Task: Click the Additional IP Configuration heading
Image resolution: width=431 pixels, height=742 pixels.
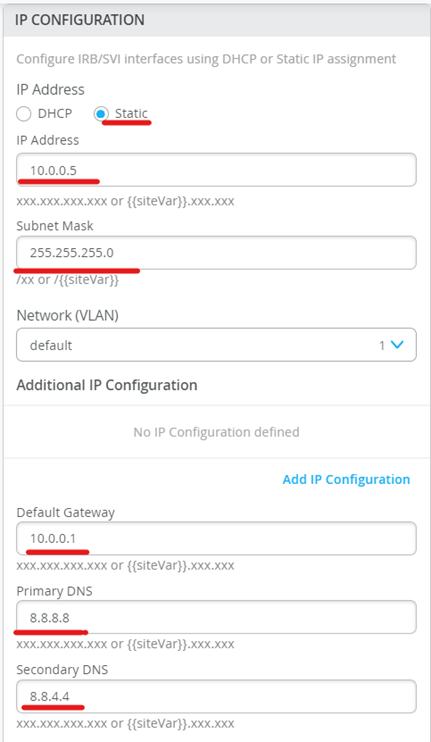Action: tap(107, 385)
